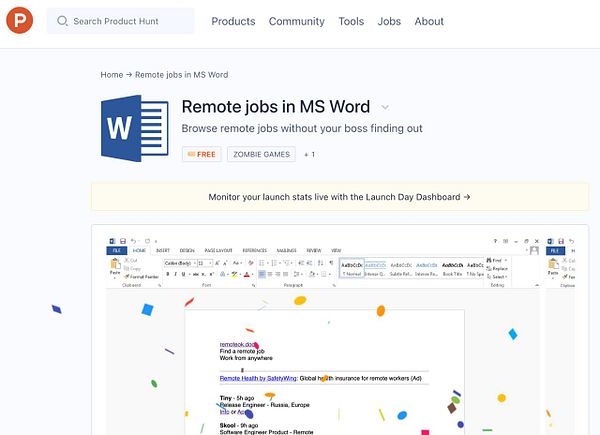Switch to the REVIEW ribbon tab
The height and width of the screenshot is (435, 600).
(314, 250)
